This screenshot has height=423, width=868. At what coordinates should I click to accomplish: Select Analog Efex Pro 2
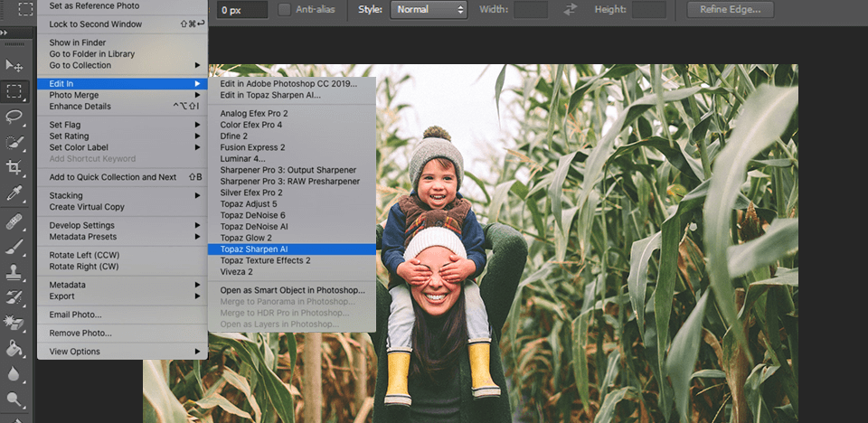pyautogui.click(x=292, y=114)
